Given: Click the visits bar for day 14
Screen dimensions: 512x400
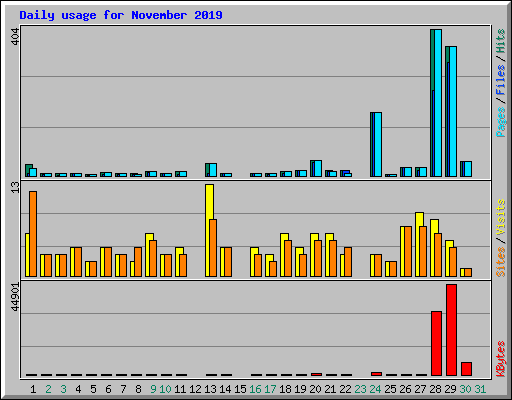Looking at the screenshot, I should click(x=222, y=262).
